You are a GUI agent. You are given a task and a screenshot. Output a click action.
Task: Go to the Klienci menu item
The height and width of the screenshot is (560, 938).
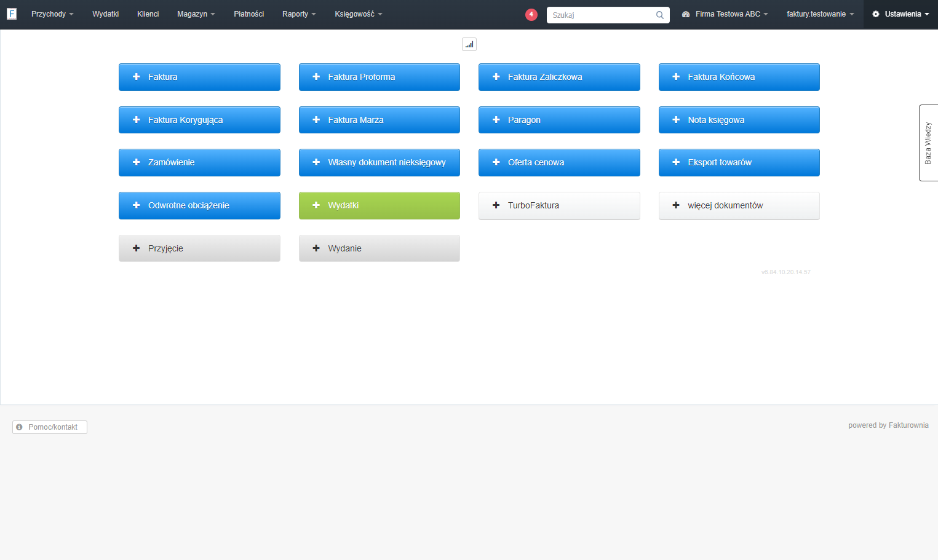click(x=148, y=14)
